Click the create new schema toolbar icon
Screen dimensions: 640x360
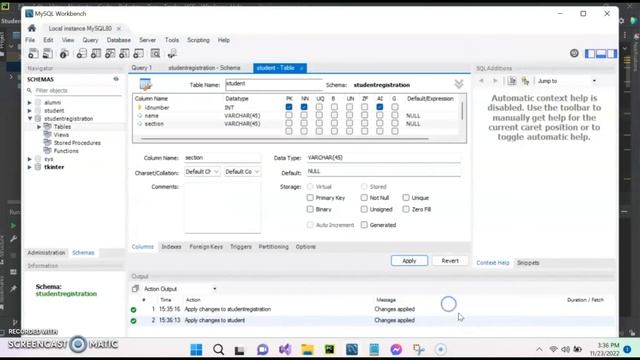(82, 53)
